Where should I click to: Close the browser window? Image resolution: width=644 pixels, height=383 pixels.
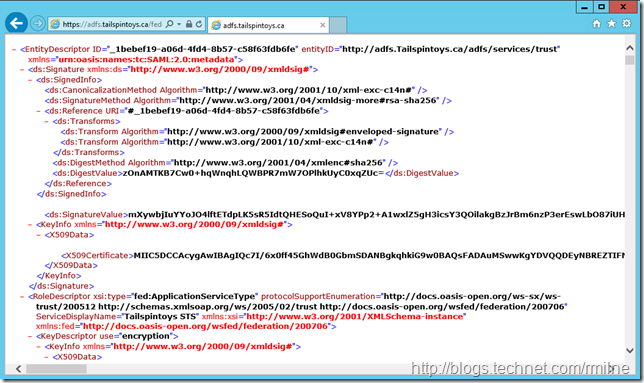tap(623, 7)
